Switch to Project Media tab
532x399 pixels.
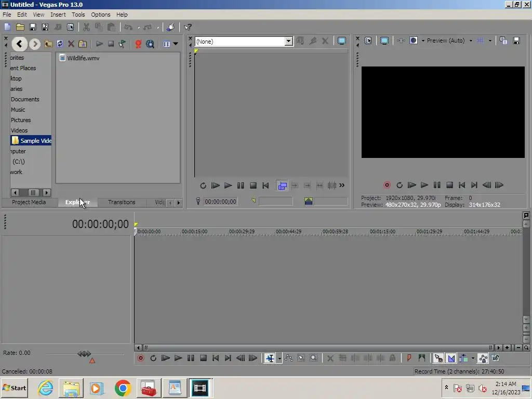29,202
